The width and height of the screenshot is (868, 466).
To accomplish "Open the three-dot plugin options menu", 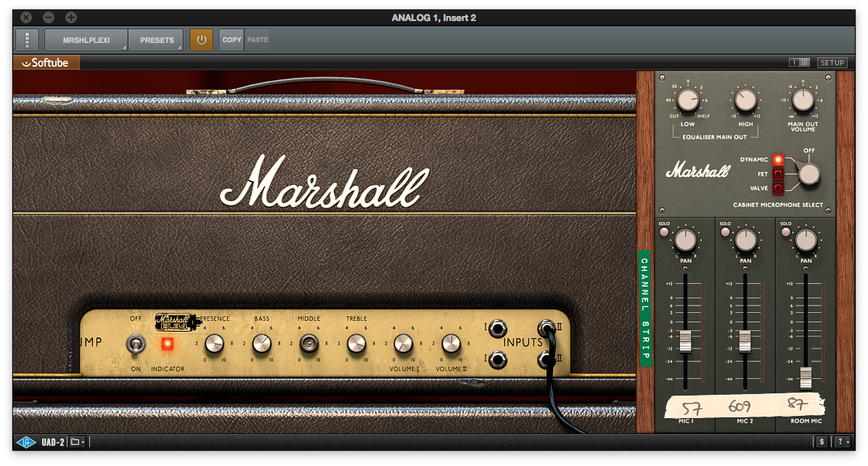I will (27, 40).
